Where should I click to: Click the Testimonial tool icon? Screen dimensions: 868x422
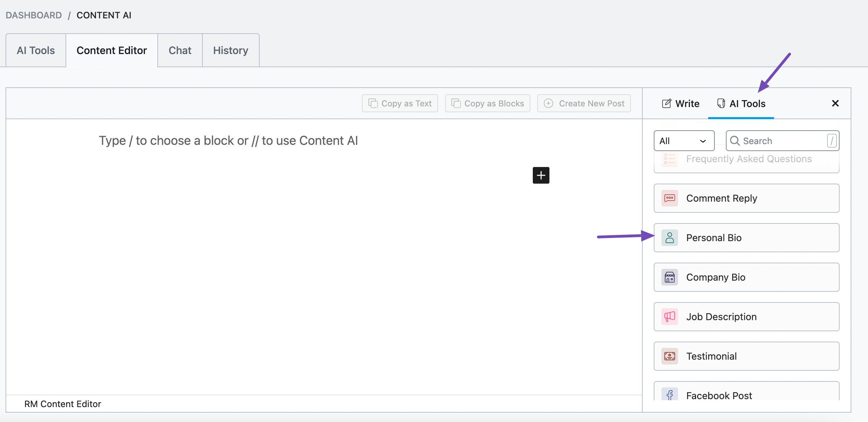pos(670,356)
